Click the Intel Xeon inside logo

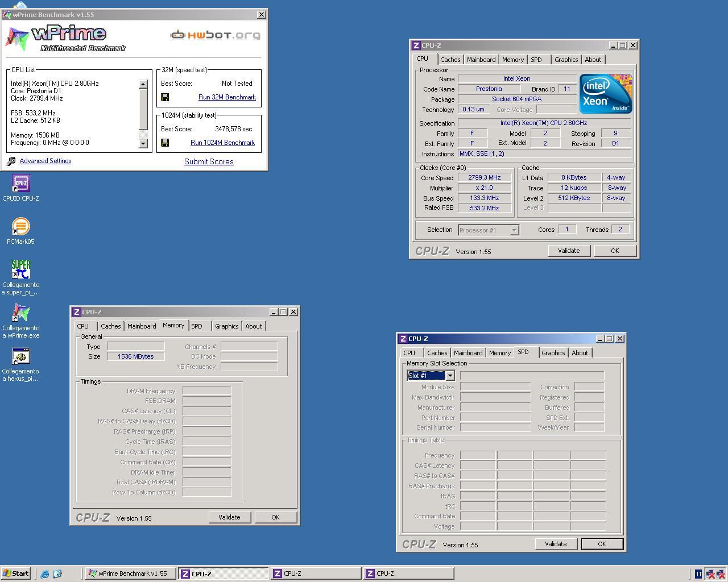pos(606,94)
